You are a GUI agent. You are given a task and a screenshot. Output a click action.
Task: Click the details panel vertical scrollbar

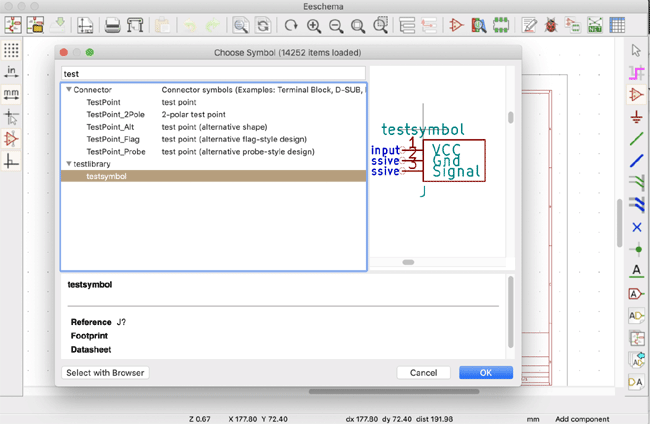click(x=511, y=312)
